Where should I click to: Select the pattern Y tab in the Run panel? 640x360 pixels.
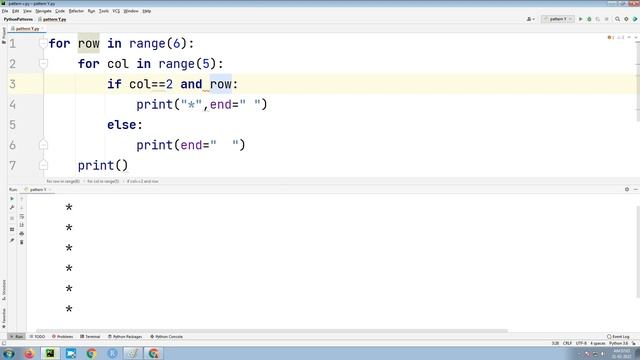pyautogui.click(x=37, y=189)
